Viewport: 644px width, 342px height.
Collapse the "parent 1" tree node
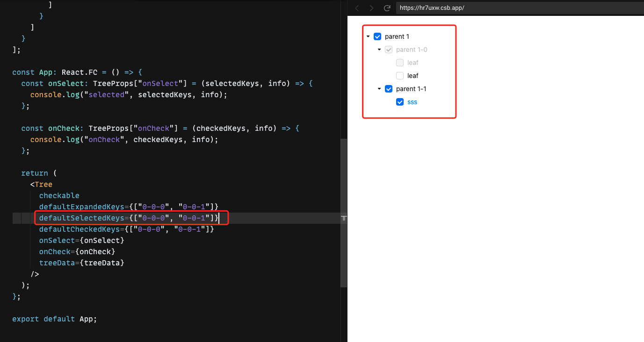368,36
